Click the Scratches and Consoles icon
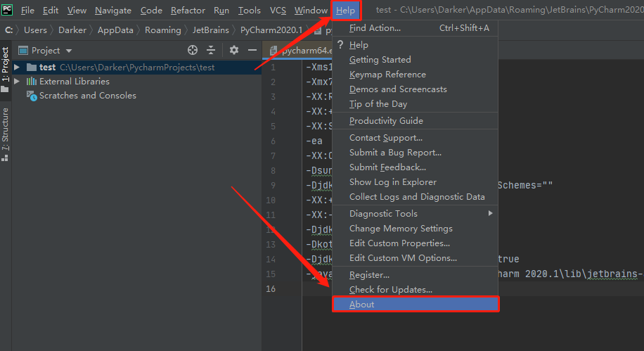The height and width of the screenshot is (351, 644). [x=32, y=96]
